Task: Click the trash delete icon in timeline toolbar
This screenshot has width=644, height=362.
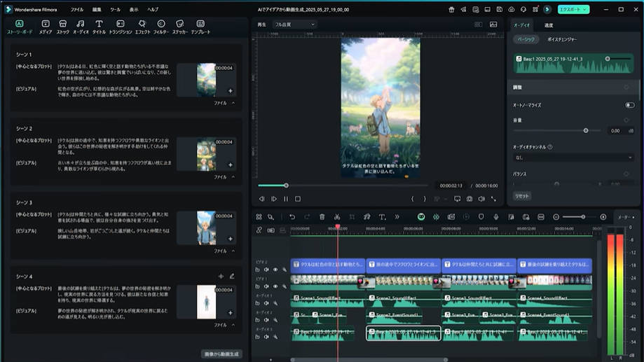Action: pos(322,216)
